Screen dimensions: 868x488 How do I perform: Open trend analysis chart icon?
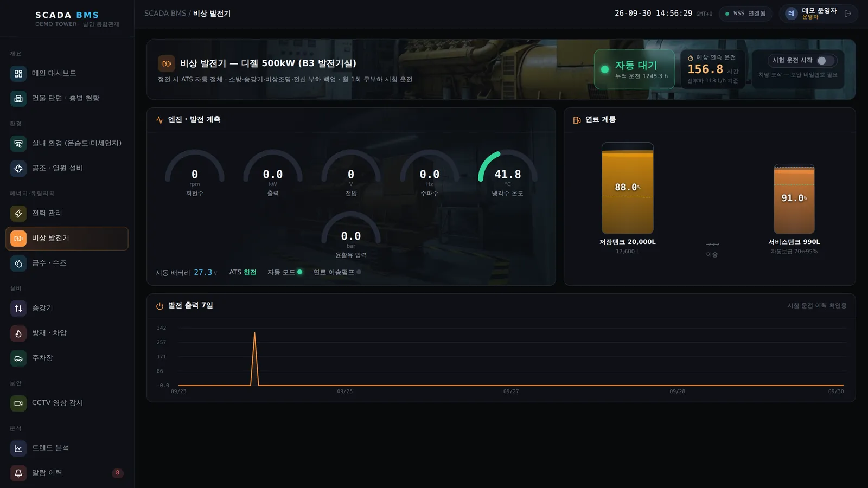(x=18, y=448)
